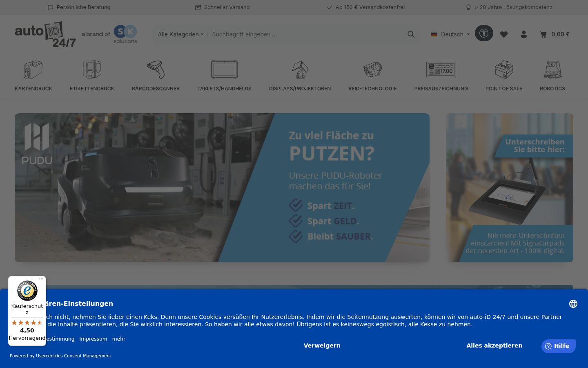
Task: Click the German flag icon
Action: pyautogui.click(x=434, y=34)
